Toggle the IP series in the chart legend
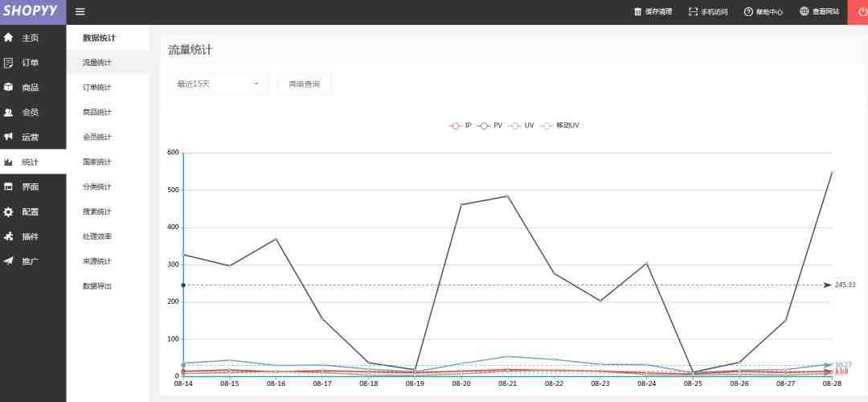This screenshot has height=402, width=868. [460, 125]
